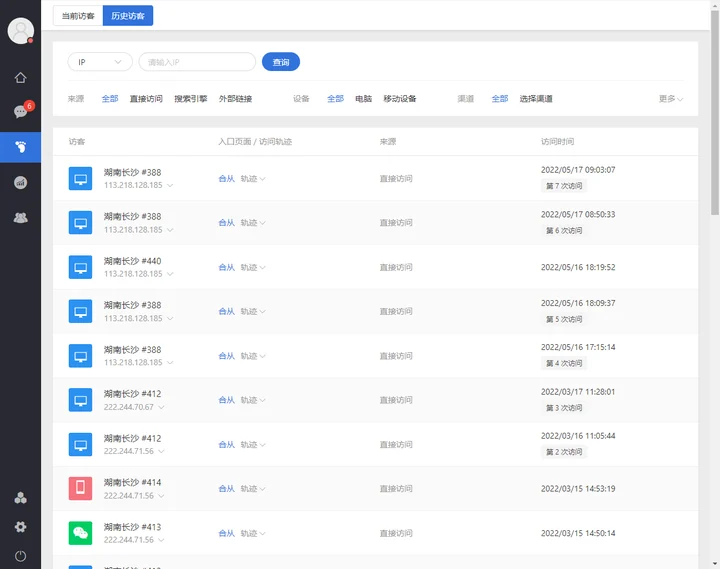Expand IP chevron for visitor #413
Viewport: 720px width, 569px height.
pos(161,540)
